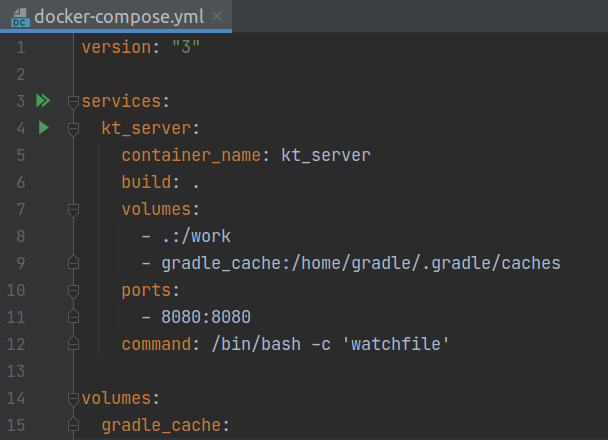Click the Docker Compose file icon in tab
This screenshot has width=608, height=440.
(x=17, y=17)
